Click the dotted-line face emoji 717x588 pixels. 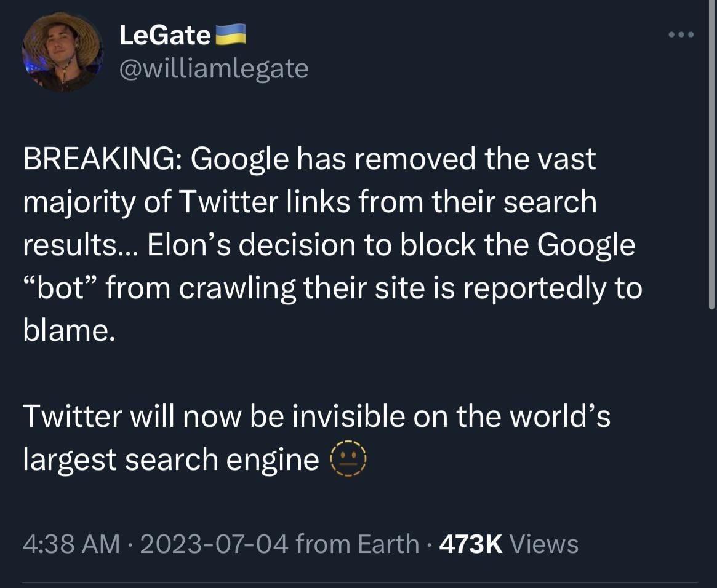[348, 459]
